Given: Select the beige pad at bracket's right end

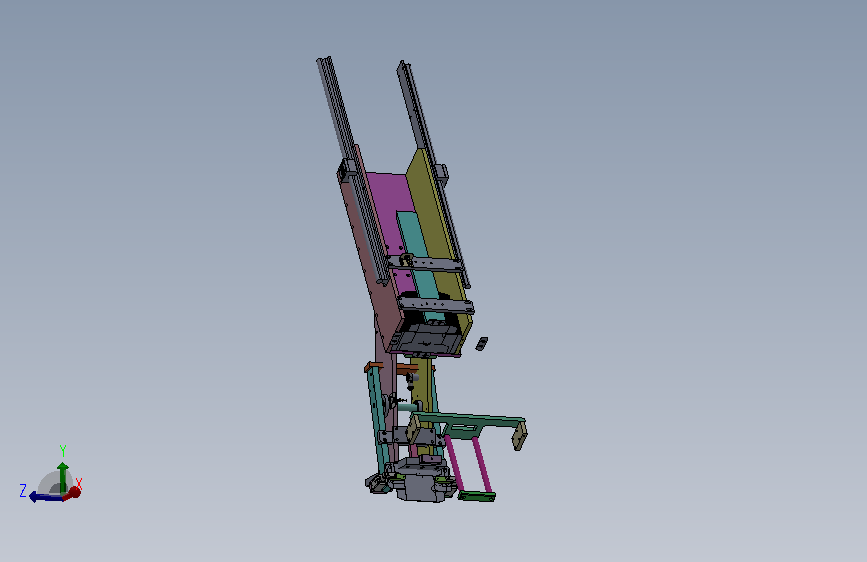Looking at the screenshot, I should pos(519,436).
